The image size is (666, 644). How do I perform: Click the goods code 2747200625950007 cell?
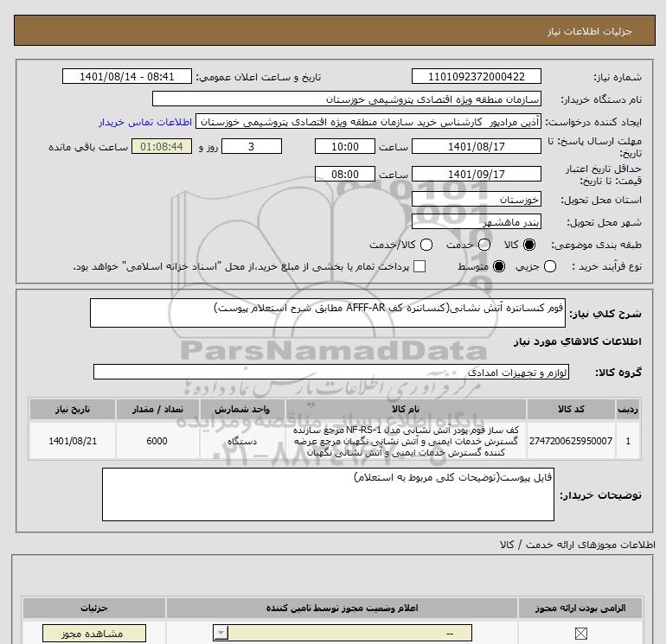tap(571, 441)
